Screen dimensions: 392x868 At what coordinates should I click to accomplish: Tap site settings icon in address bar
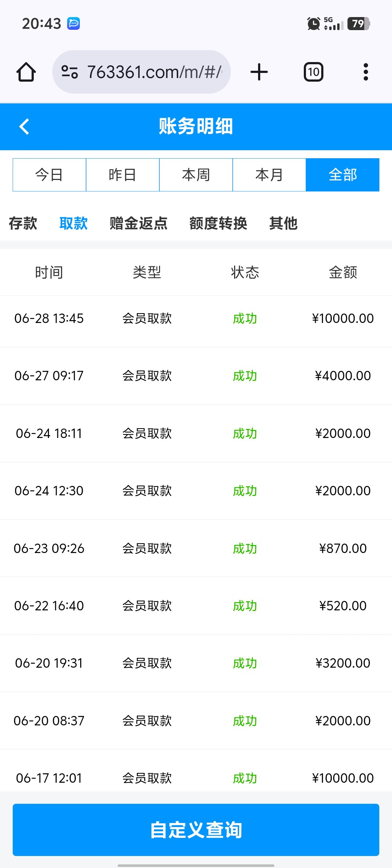tap(69, 72)
